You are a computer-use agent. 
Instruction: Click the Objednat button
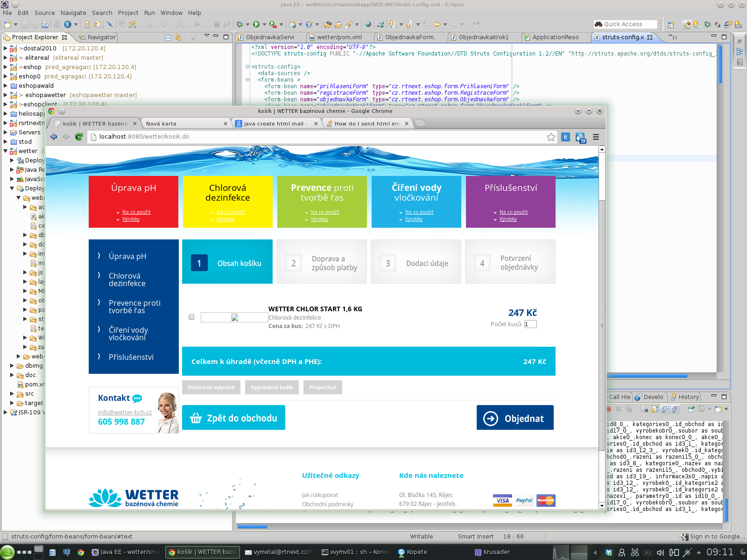515,418
